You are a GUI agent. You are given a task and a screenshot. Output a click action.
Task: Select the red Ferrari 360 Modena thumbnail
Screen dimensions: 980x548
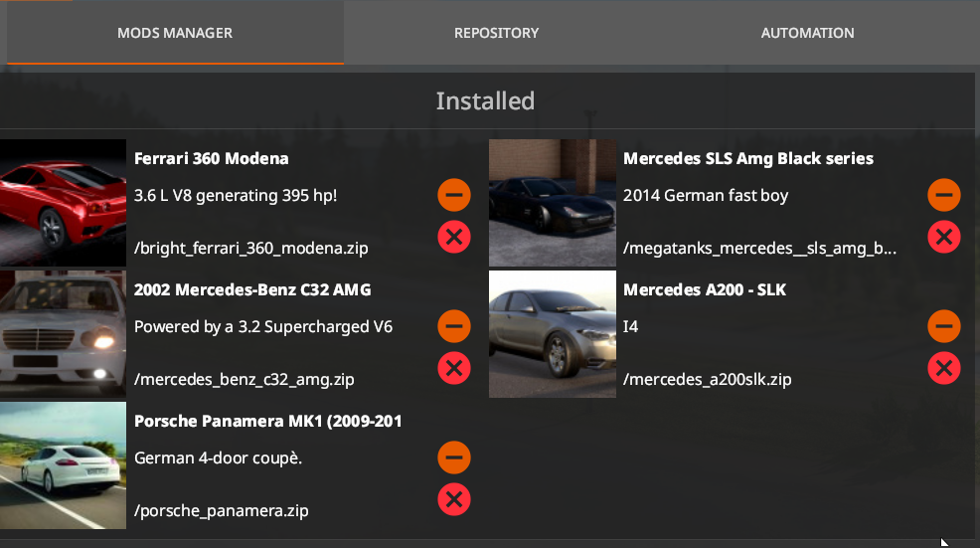tap(63, 203)
